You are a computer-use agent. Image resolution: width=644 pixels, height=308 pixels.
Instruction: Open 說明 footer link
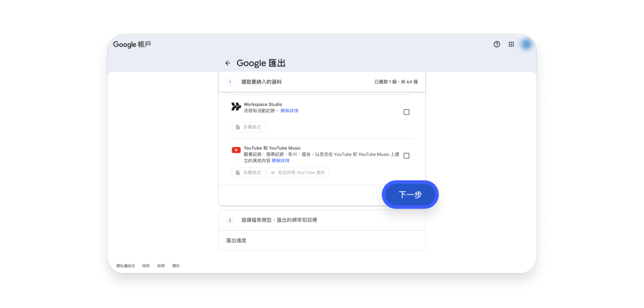(x=161, y=266)
